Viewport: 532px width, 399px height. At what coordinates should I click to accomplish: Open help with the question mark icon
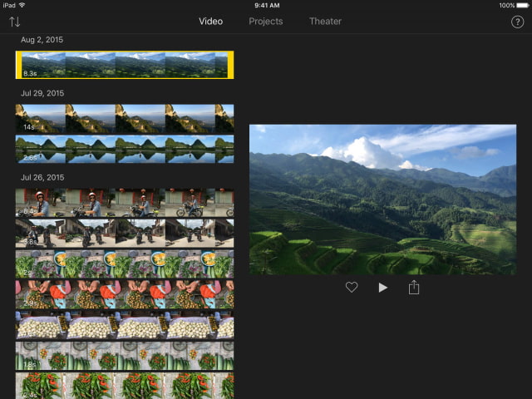point(516,22)
